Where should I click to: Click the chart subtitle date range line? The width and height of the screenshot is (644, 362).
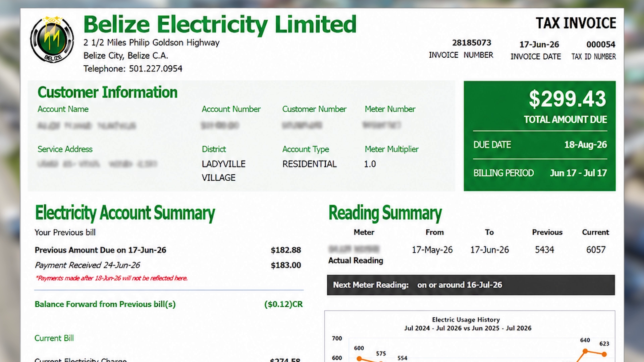coord(468,328)
